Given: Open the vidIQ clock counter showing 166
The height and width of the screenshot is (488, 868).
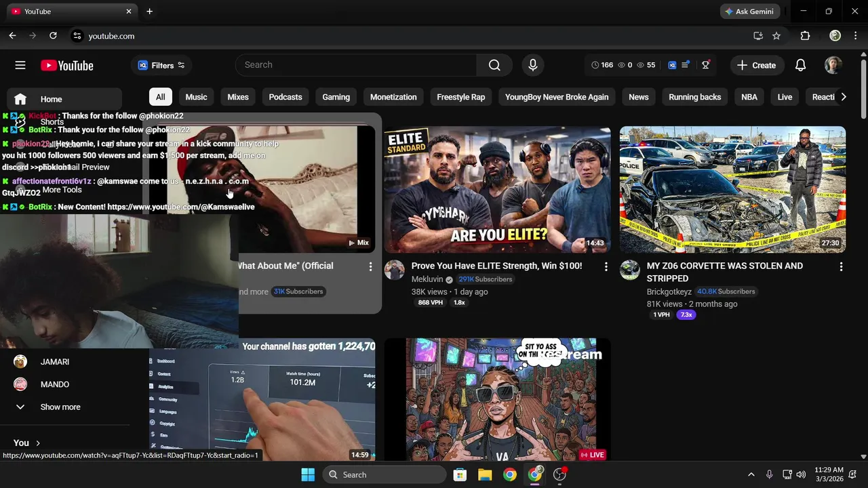Looking at the screenshot, I should (x=601, y=65).
